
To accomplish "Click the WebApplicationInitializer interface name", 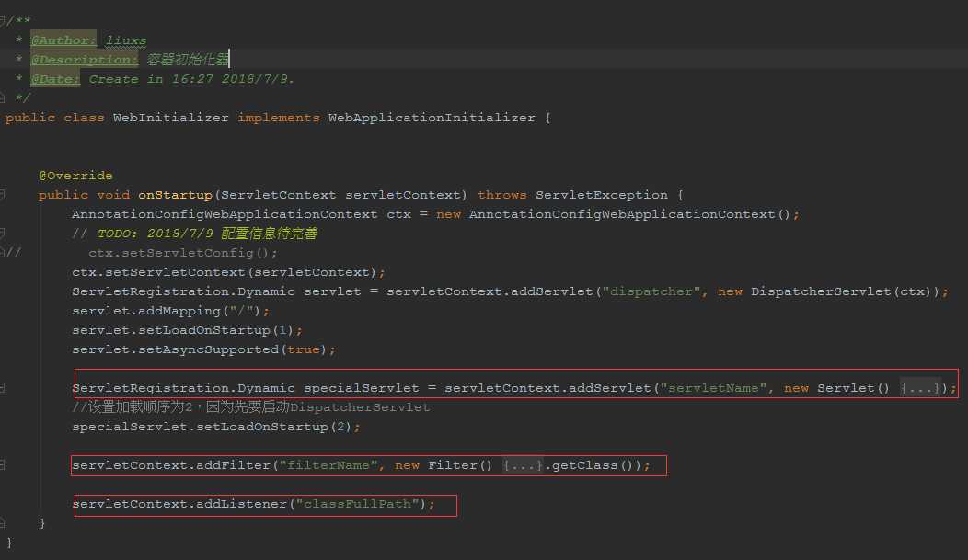I will (432, 118).
